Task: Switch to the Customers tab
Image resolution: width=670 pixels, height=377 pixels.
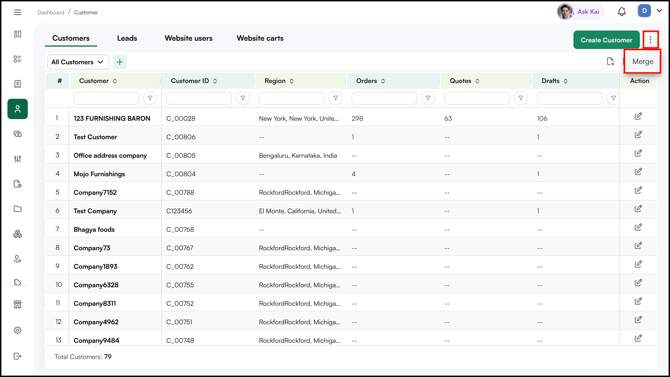Action: coord(71,38)
